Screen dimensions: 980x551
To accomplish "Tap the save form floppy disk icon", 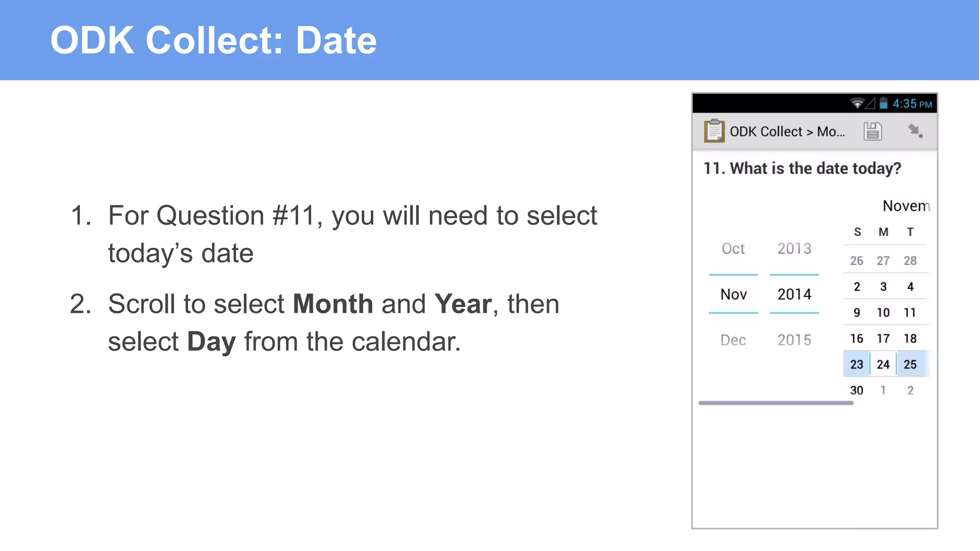I will (872, 131).
